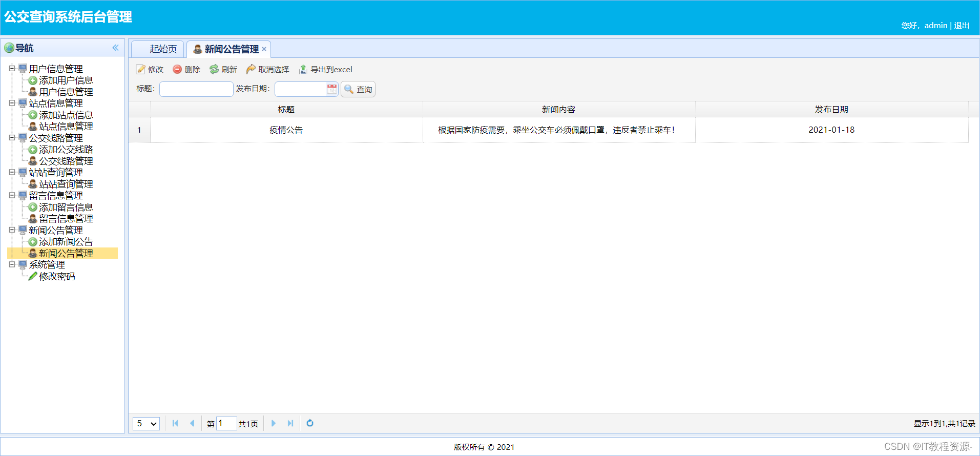Collapse the 系统管理 tree folder

[x=12, y=264]
